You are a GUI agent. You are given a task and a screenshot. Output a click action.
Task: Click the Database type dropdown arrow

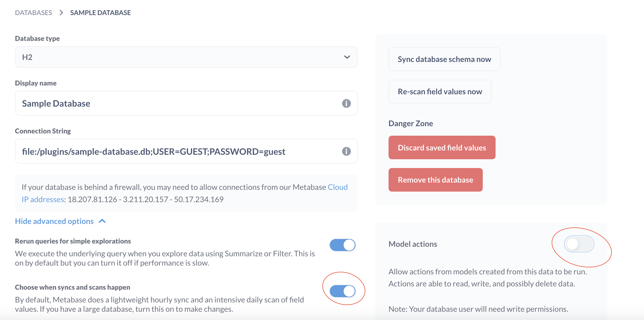(x=347, y=57)
